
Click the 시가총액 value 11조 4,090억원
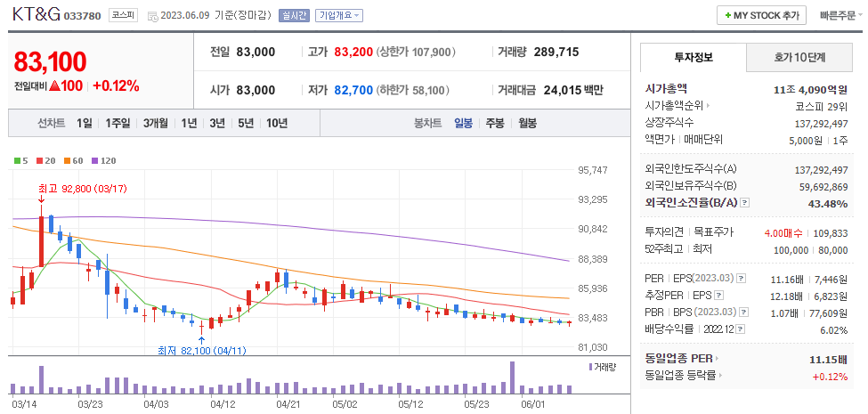(810, 90)
